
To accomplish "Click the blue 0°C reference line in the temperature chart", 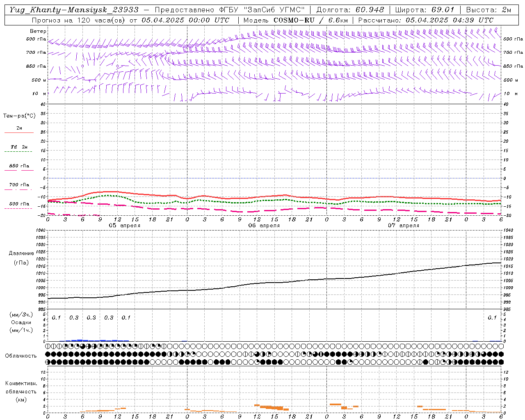I will coord(274,178).
